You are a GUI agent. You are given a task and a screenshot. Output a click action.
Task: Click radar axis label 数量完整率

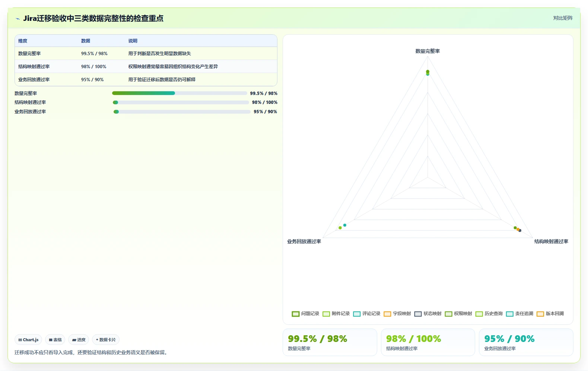tap(428, 51)
